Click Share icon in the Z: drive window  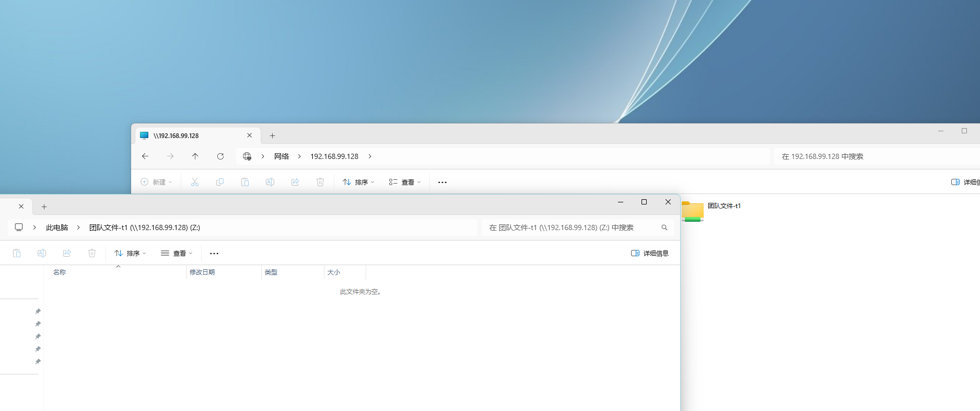(x=67, y=253)
